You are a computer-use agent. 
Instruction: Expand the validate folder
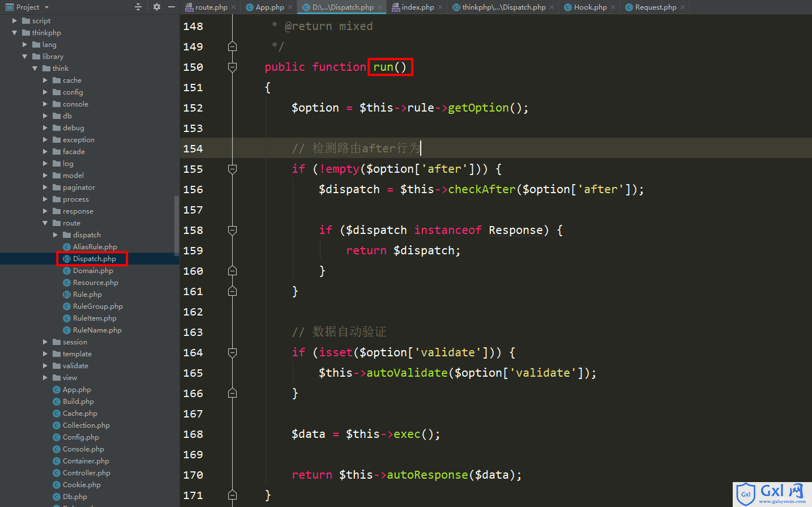pos(45,365)
